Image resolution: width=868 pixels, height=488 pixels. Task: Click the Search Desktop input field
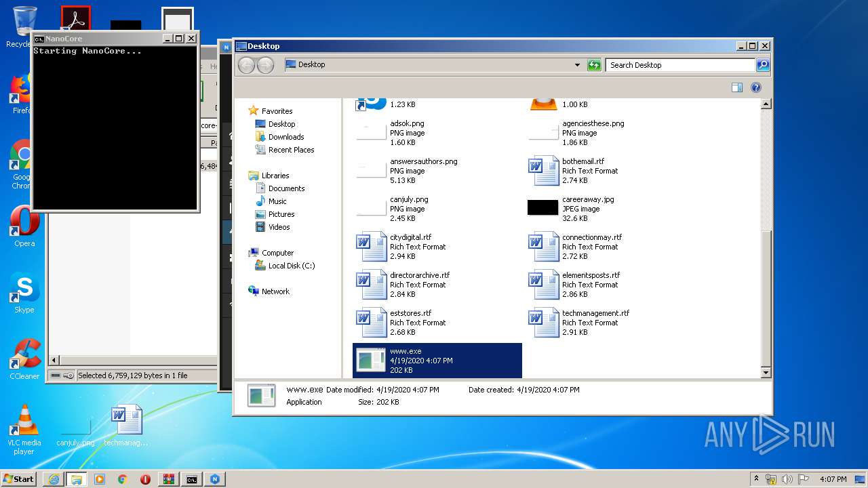[x=680, y=65]
